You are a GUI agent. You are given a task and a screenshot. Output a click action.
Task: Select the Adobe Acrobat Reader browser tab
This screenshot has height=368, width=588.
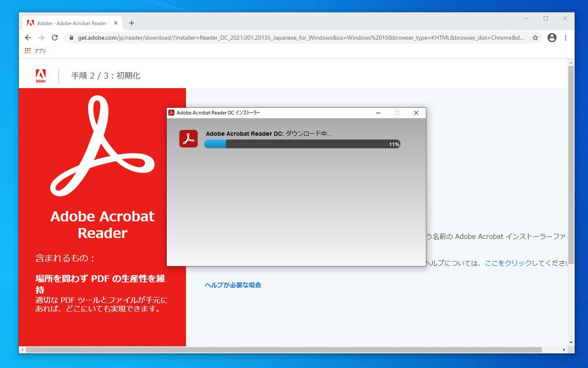73,23
